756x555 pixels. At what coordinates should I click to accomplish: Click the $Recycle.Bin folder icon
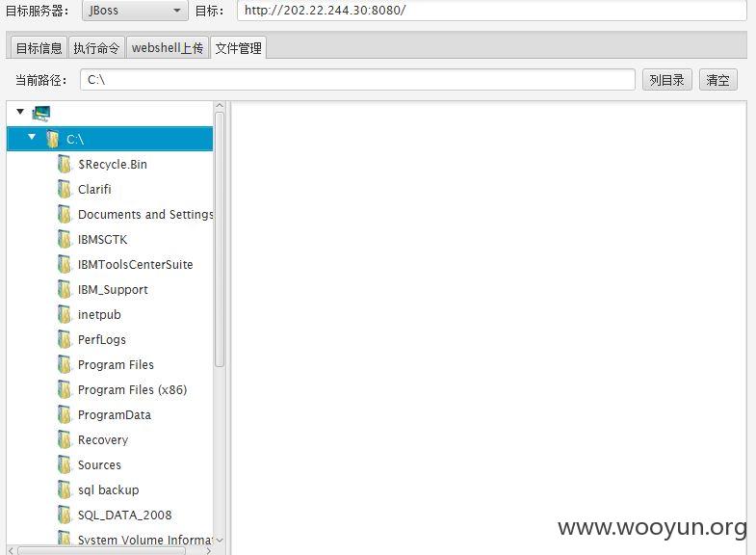point(65,164)
